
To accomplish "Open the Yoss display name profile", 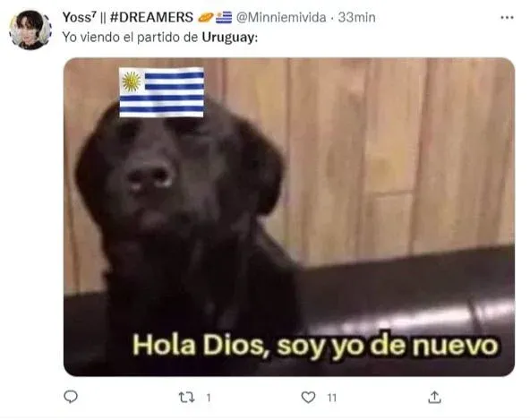I will click(80, 17).
